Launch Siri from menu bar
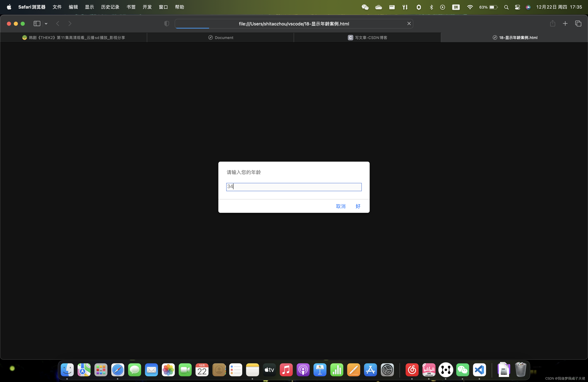This screenshot has height=382, width=588. (x=528, y=7)
